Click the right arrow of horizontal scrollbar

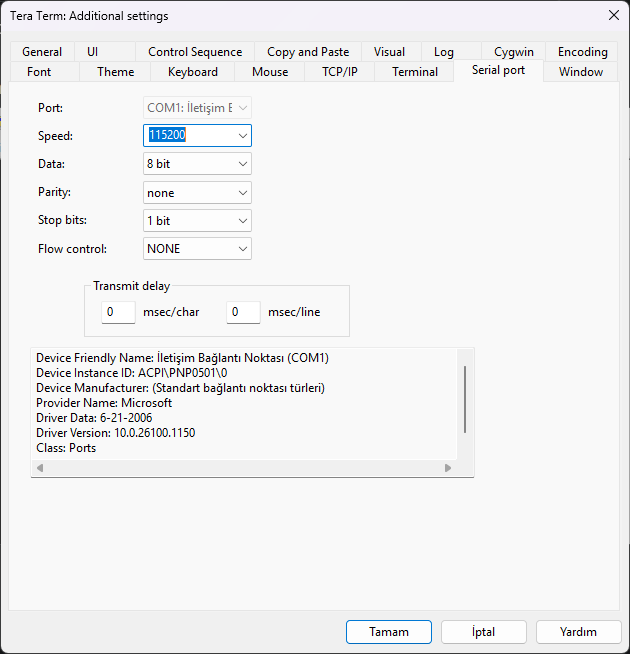pyautogui.click(x=448, y=468)
